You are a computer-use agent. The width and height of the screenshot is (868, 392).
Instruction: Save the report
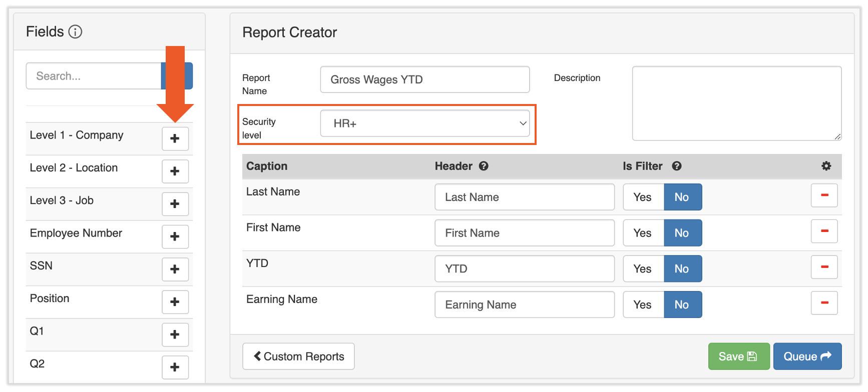[738, 356]
